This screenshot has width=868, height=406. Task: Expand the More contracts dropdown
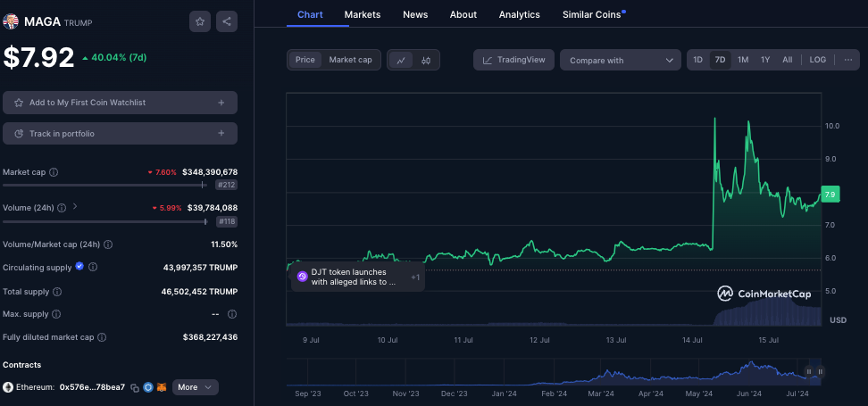195,387
